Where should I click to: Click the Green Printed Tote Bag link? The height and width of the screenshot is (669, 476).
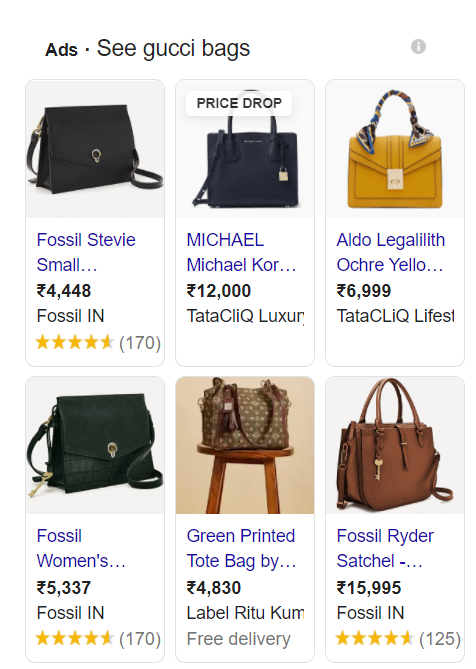(241, 548)
